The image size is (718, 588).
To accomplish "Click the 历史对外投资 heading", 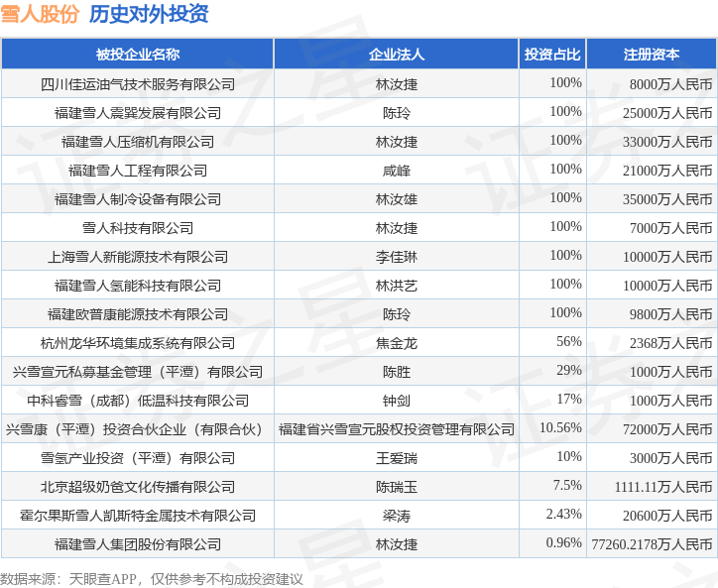I will (x=149, y=14).
